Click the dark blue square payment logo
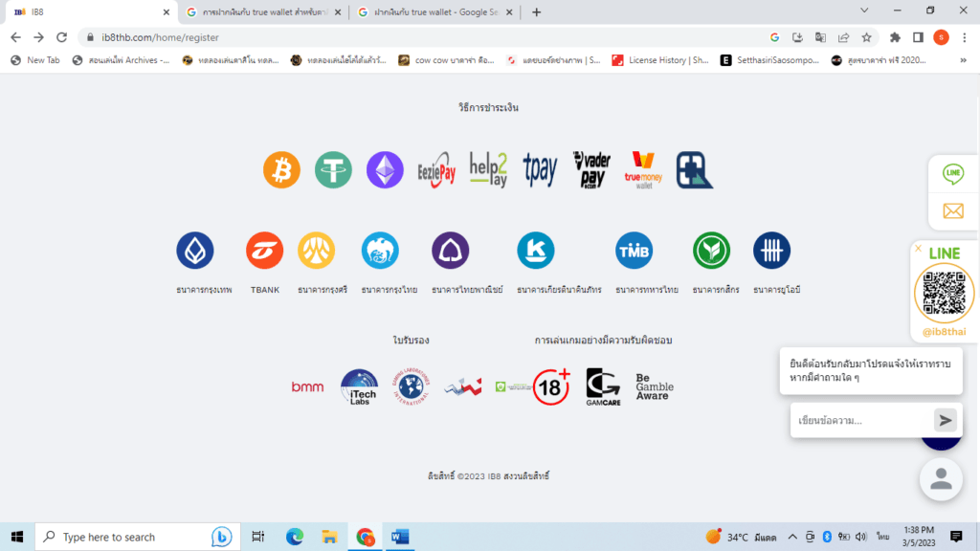980x551 pixels. tap(695, 170)
